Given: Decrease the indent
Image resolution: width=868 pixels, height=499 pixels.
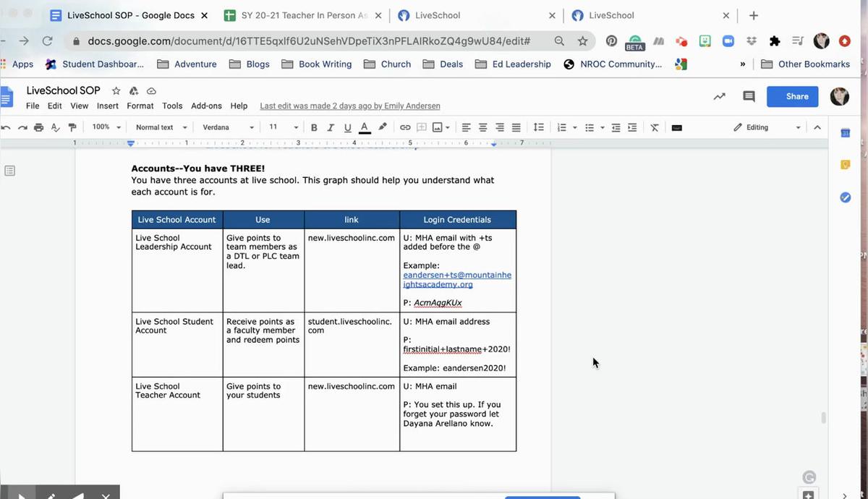Looking at the screenshot, I should [x=616, y=127].
